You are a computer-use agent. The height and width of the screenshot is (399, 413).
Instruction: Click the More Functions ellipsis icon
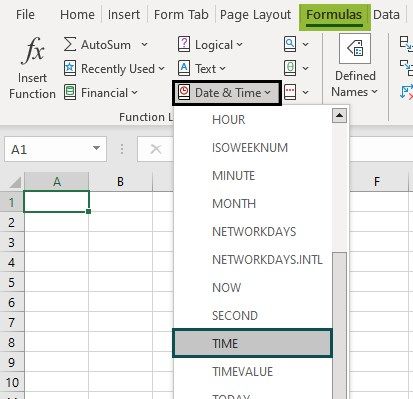point(290,92)
